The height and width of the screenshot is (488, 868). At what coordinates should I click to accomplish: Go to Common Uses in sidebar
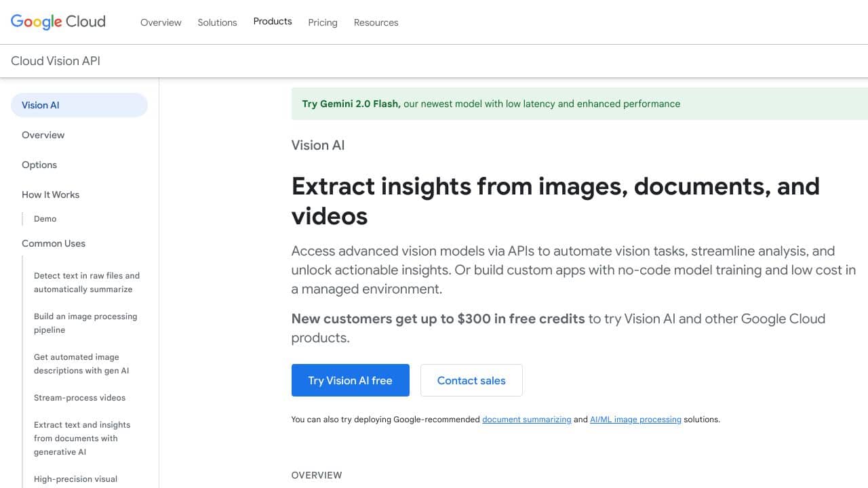54,243
